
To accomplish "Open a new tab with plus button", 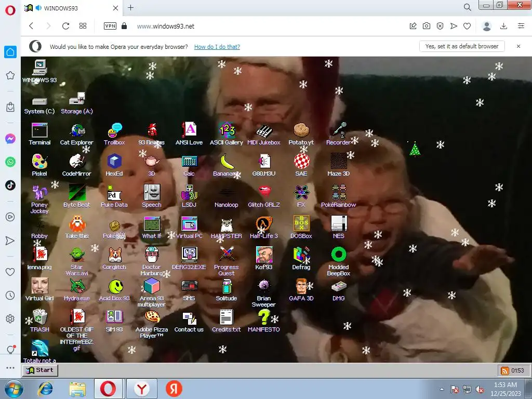I will (x=130, y=8).
